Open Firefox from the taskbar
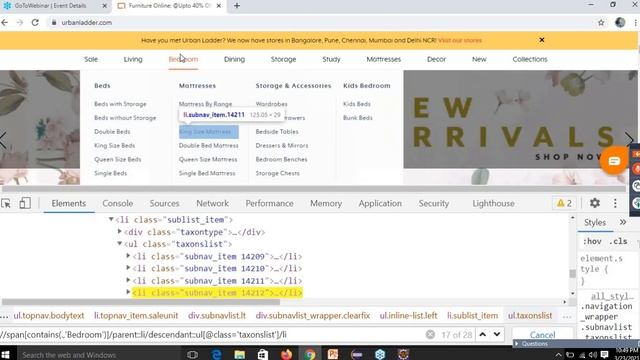 click(x=287, y=354)
